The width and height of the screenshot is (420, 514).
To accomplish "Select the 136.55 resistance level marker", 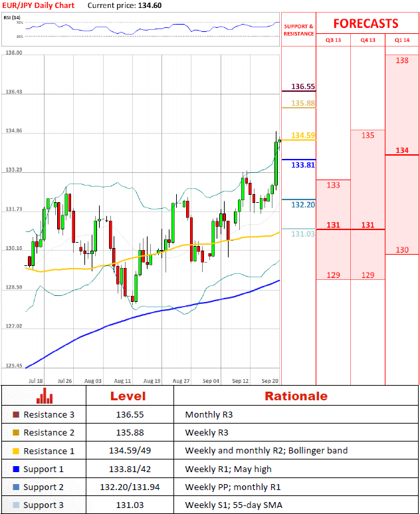I will 303,87.
